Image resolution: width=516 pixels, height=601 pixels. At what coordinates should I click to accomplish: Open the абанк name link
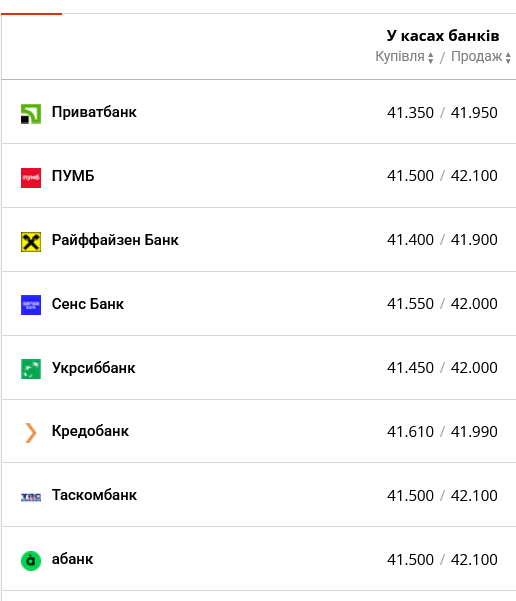72,559
